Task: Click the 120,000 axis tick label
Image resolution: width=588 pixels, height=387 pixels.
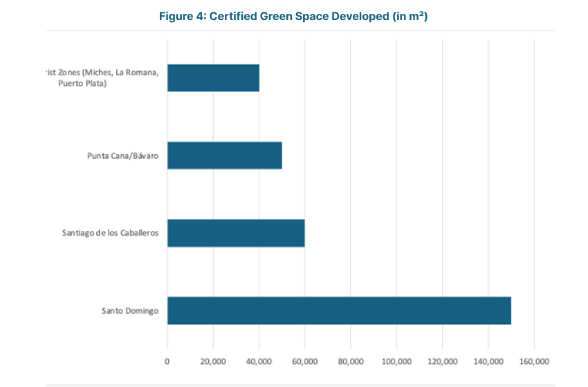Action: (x=443, y=361)
